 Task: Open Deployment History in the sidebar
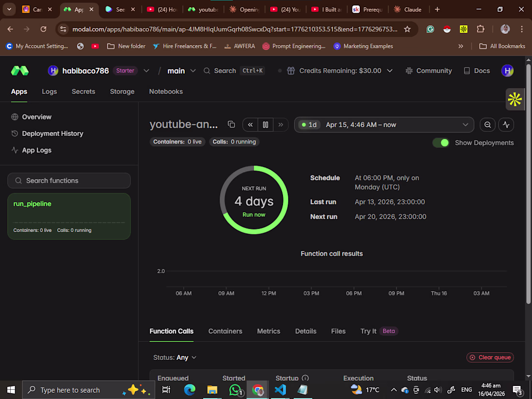(x=47, y=133)
